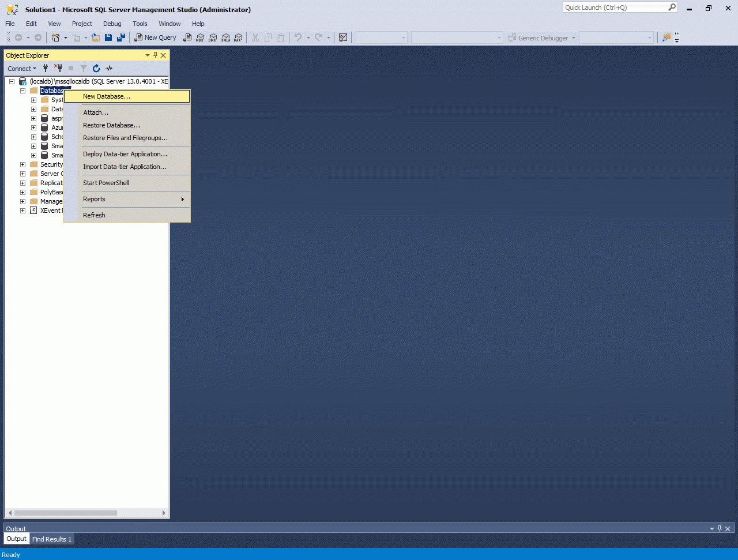The image size is (738, 560).
Task: Open the Tools menu
Action: pos(140,24)
